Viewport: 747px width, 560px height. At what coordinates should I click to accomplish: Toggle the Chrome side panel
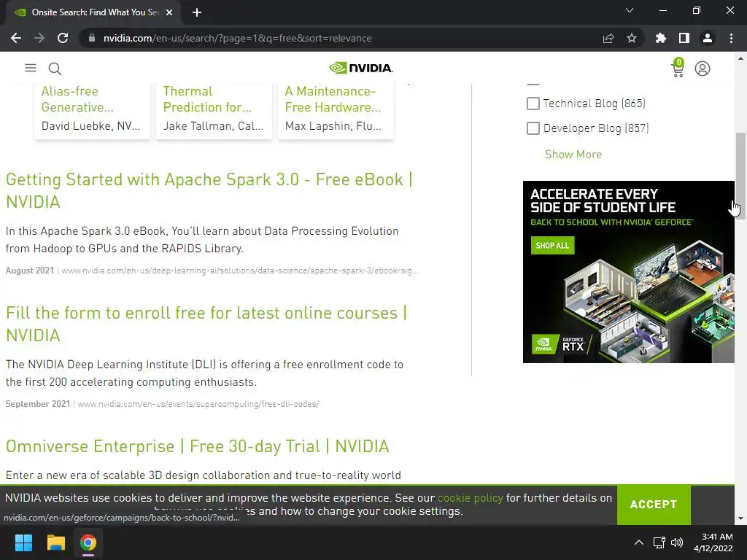pyautogui.click(x=684, y=38)
